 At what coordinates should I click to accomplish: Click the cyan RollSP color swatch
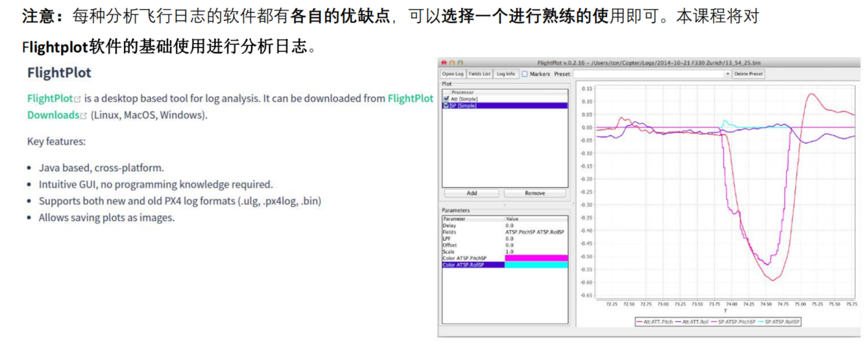(x=536, y=265)
